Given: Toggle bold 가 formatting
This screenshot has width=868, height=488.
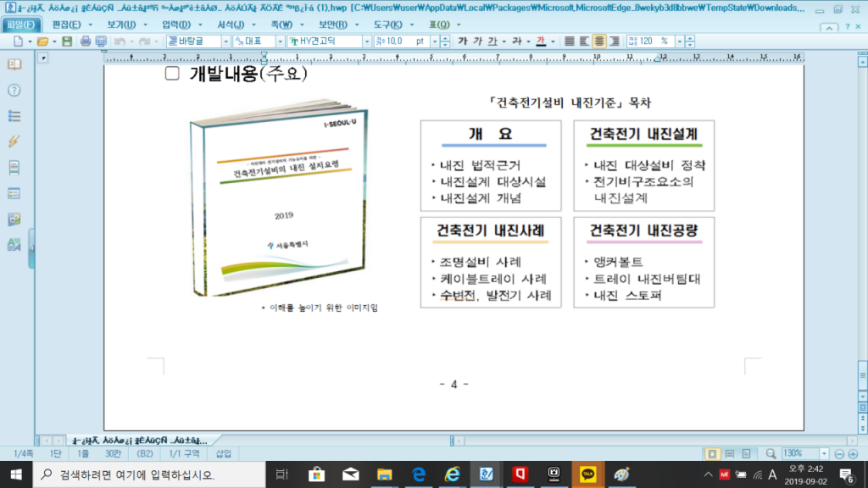Looking at the screenshot, I should click(463, 41).
